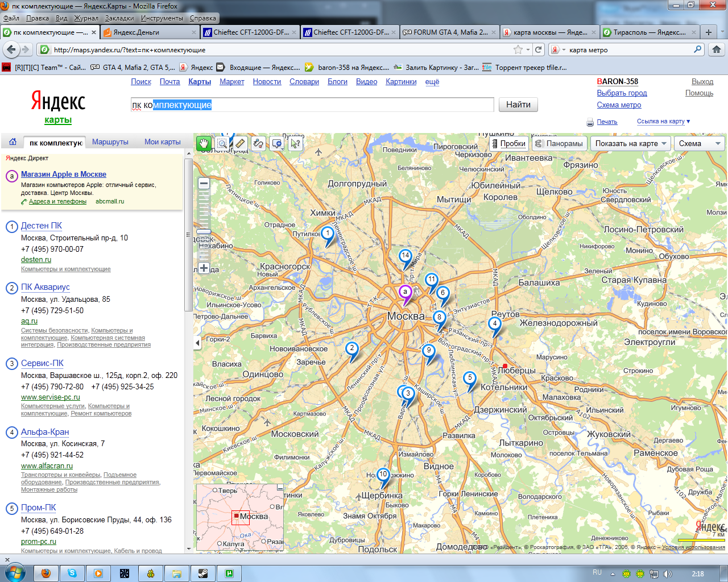Viewport: 728px width, 582px height.
Task: Open the ПК Аквариус result link
Action: click(45, 287)
